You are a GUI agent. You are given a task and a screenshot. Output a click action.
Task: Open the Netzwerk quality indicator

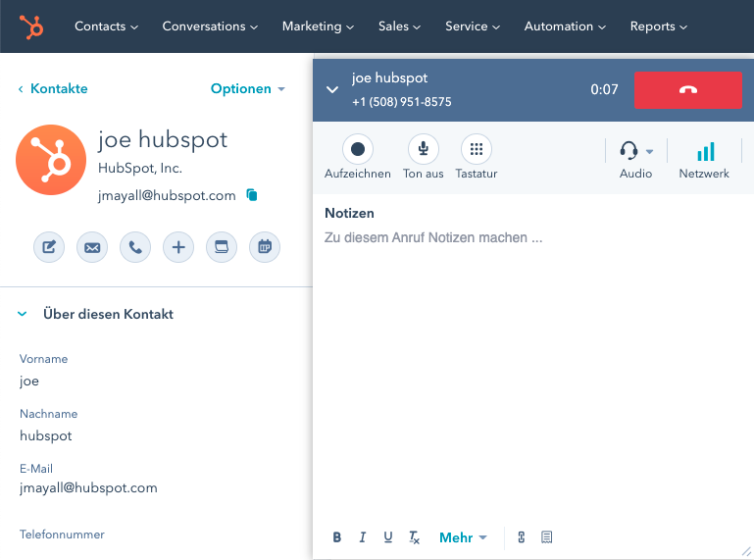point(704,152)
